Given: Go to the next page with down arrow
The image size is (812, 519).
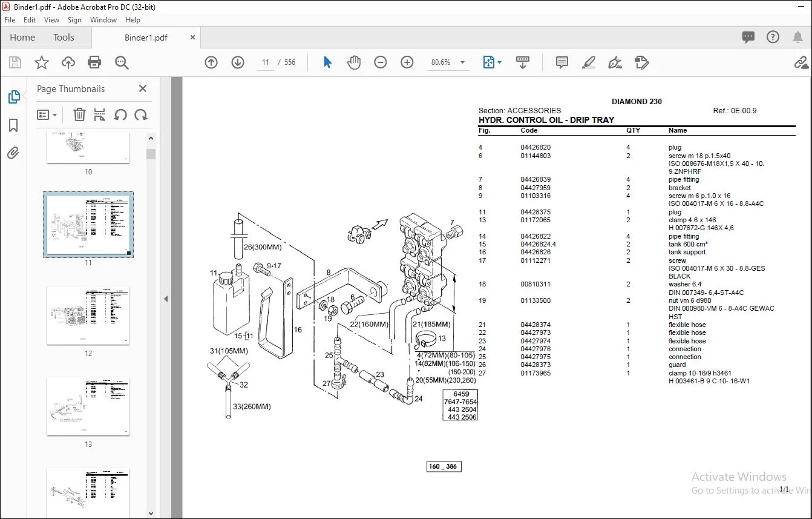Looking at the screenshot, I should tap(238, 62).
